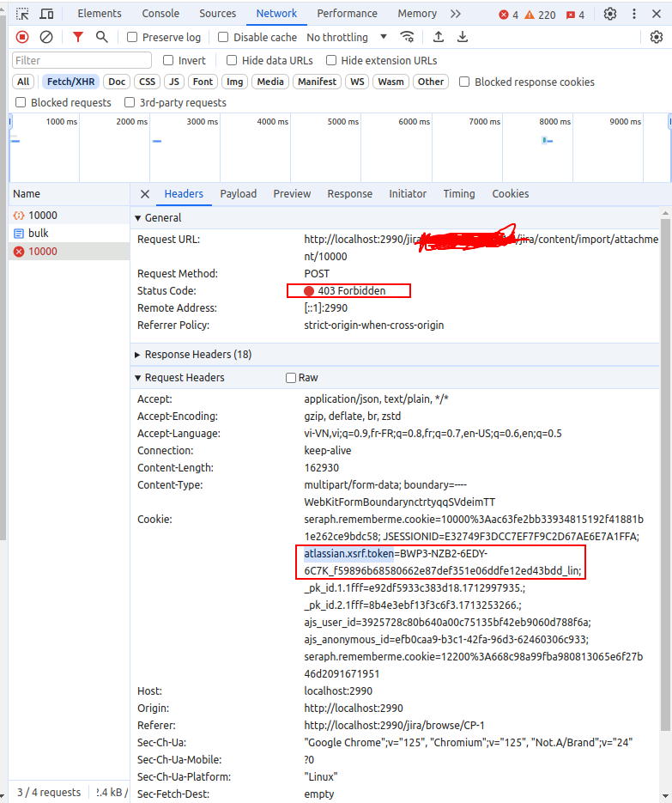
Task: Collapse the Request Headers section
Action: [x=137, y=378]
